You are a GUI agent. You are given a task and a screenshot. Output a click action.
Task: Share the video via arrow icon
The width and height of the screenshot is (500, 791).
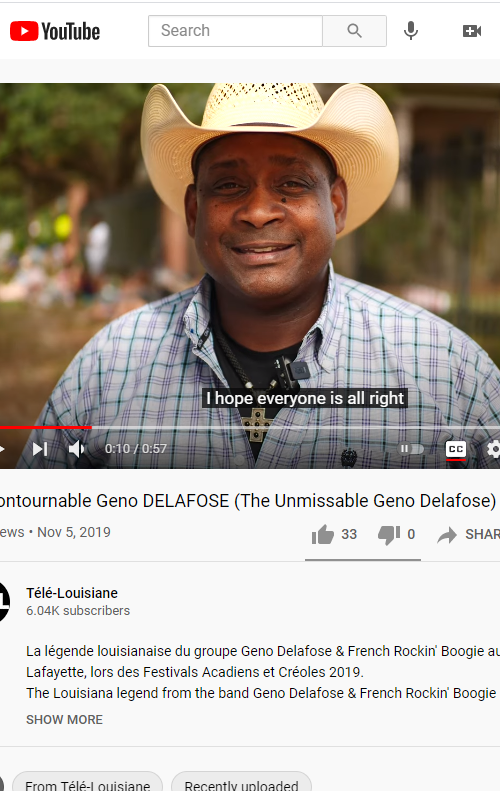pos(447,535)
